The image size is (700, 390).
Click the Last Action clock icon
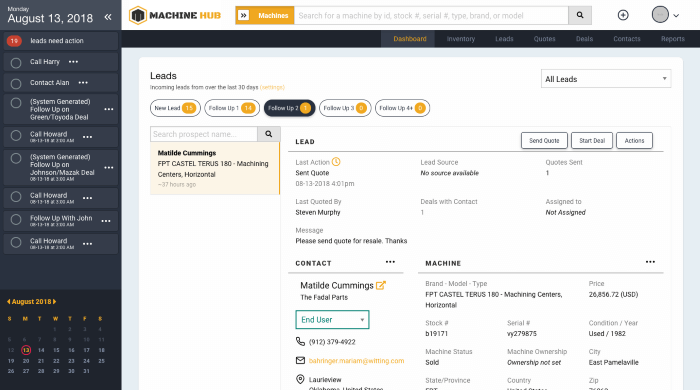(336, 162)
